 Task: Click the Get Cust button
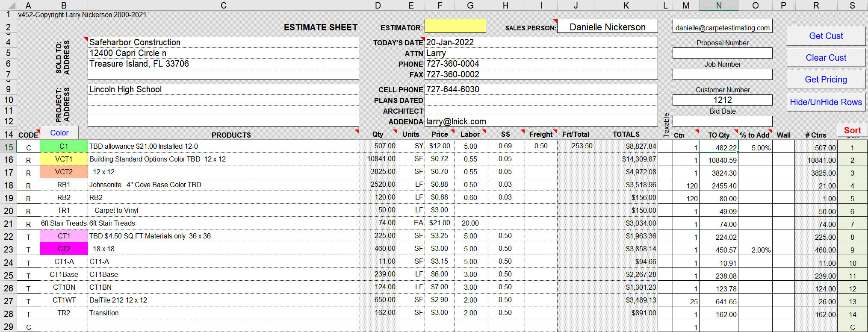point(826,36)
